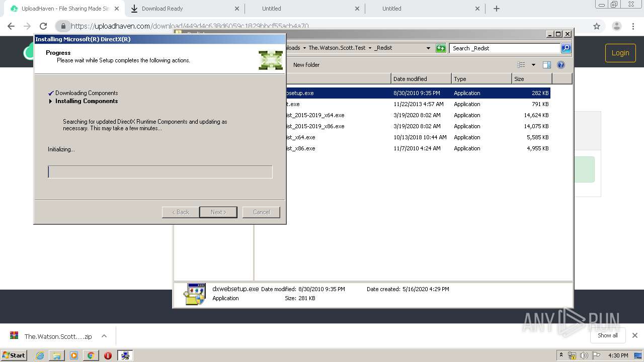Viewport: 644px width, 362px height.
Task: Sort files by Type column
Action: click(x=481, y=79)
